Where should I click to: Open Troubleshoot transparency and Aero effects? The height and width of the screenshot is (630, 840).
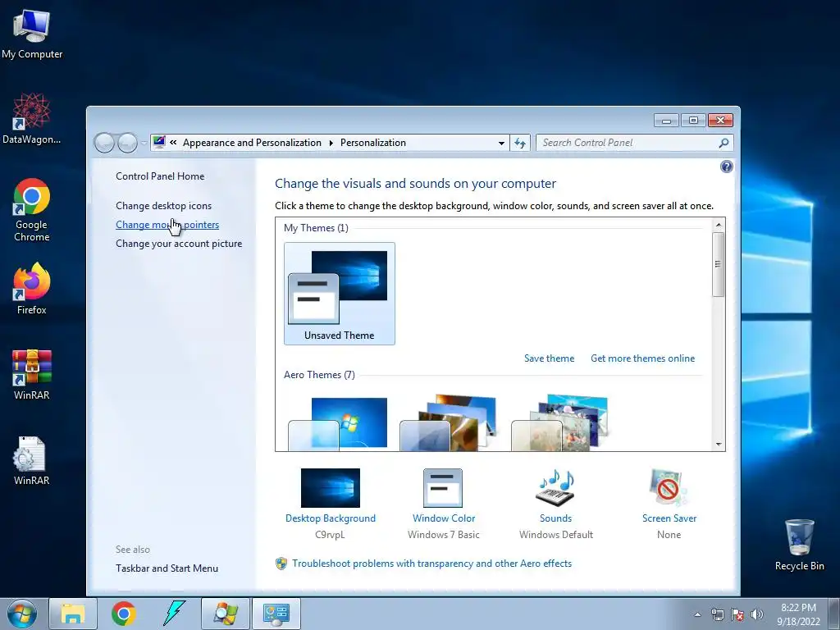pos(431,564)
